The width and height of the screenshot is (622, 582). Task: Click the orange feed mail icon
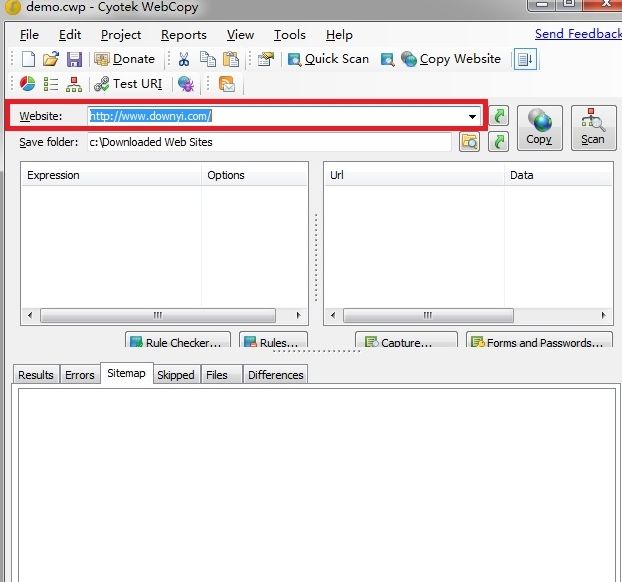click(227, 84)
